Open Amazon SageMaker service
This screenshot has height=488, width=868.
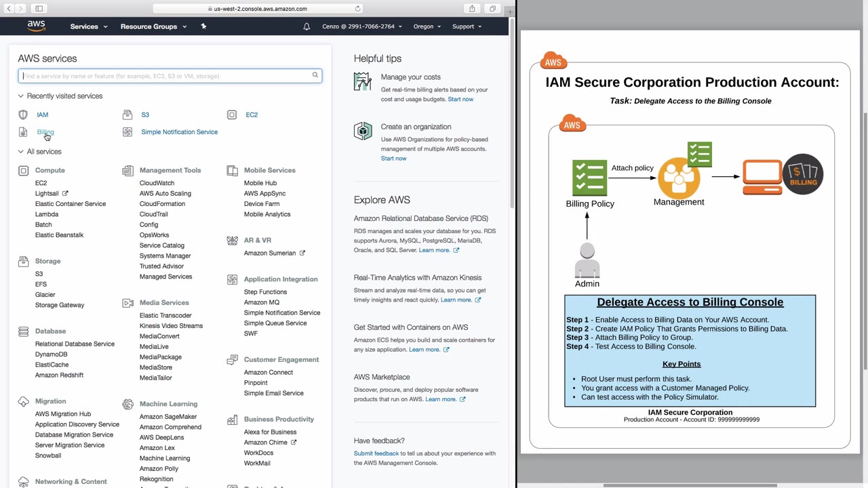(168, 417)
